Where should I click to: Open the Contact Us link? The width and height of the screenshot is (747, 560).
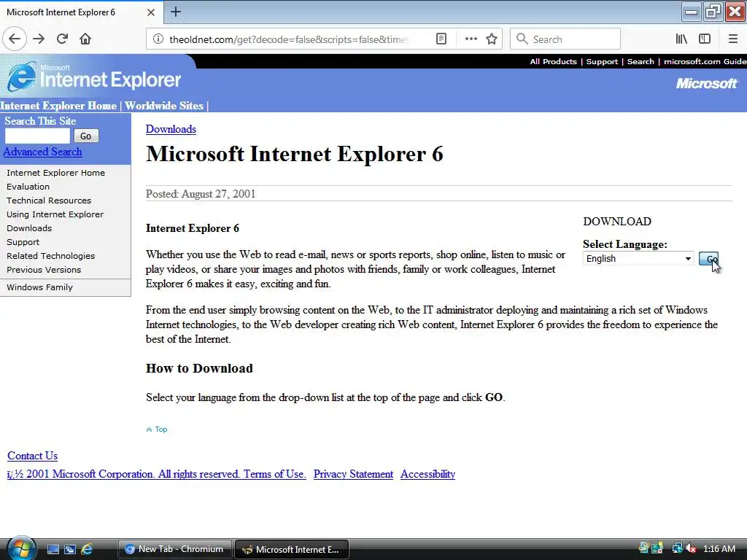coord(32,456)
